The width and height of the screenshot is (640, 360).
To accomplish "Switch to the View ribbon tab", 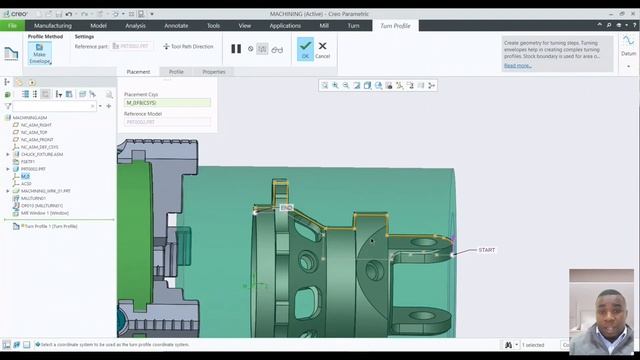I will click(245, 26).
